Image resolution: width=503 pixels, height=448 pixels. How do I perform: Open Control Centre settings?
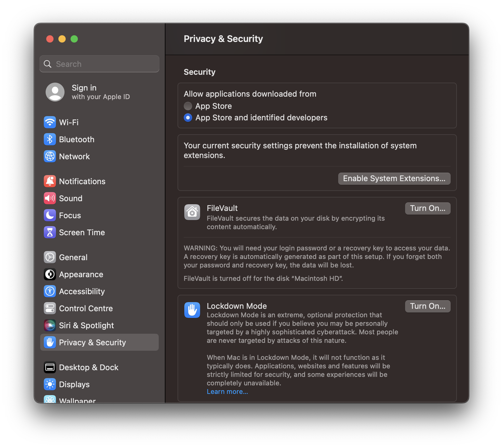point(99,308)
